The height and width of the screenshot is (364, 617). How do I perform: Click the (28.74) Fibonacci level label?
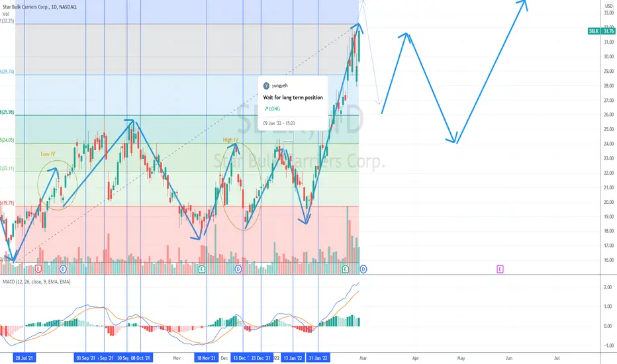[x=7, y=71]
